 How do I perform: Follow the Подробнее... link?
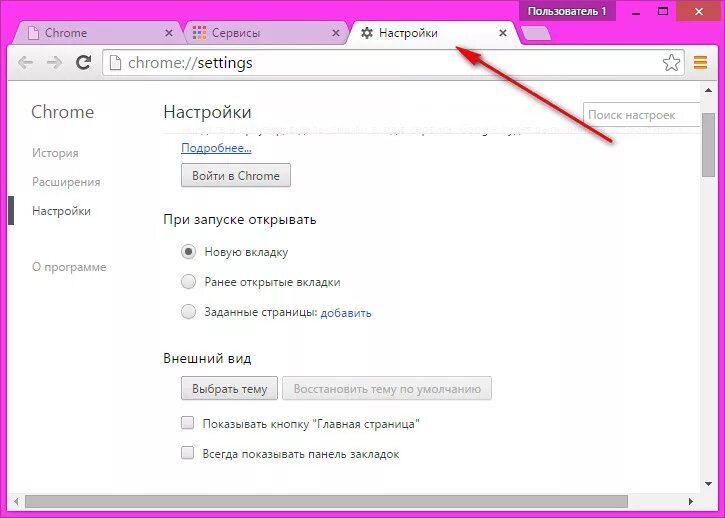216,148
